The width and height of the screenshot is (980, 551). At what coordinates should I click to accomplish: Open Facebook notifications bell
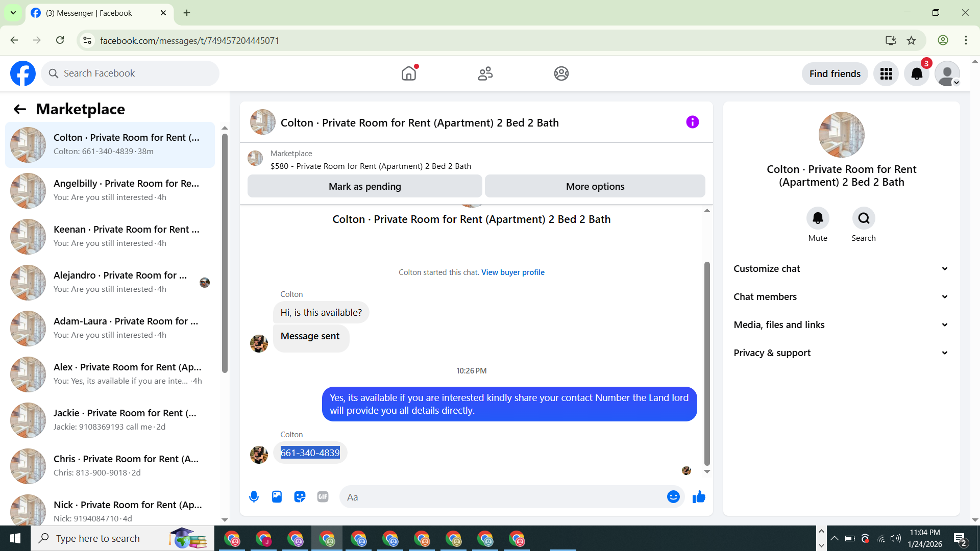[917, 74]
